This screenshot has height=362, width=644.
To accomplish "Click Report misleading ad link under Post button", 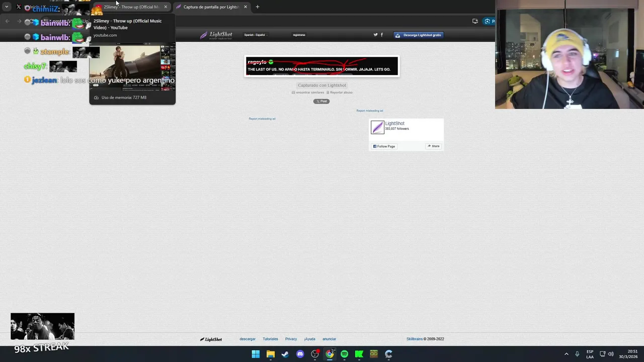I will (262, 119).
